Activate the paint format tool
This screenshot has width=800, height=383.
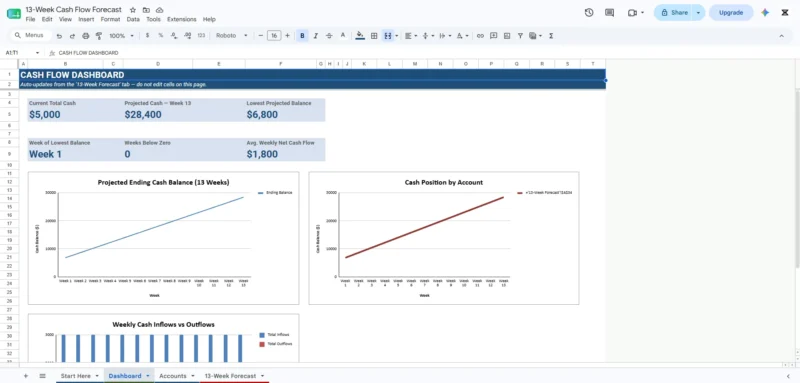coord(99,36)
